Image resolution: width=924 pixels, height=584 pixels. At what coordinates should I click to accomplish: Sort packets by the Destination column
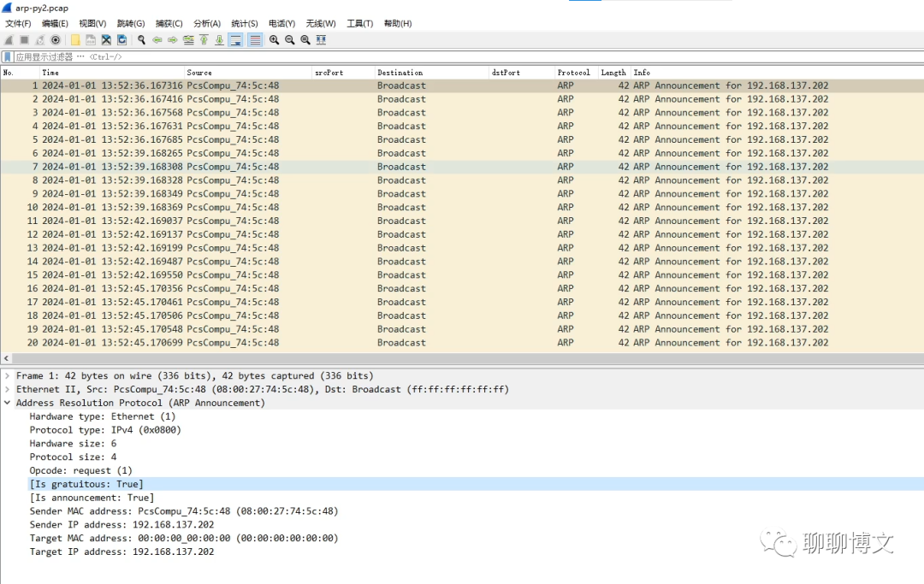[433, 73]
